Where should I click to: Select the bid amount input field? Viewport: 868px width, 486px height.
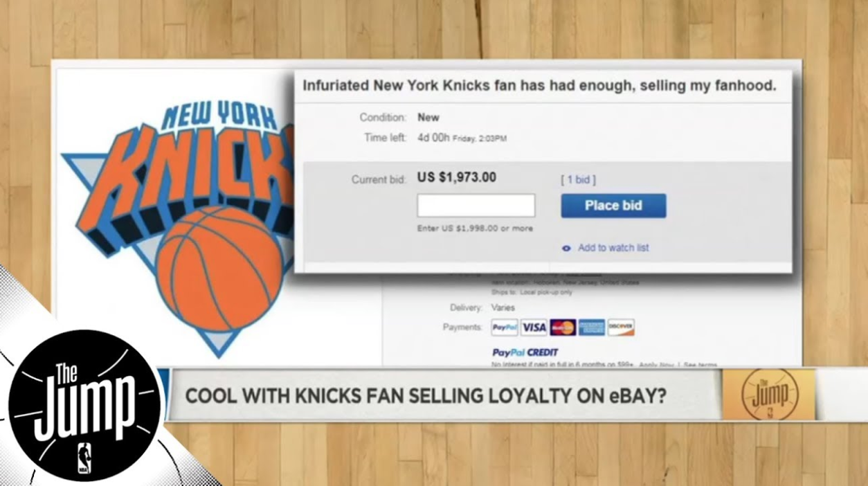tap(476, 206)
